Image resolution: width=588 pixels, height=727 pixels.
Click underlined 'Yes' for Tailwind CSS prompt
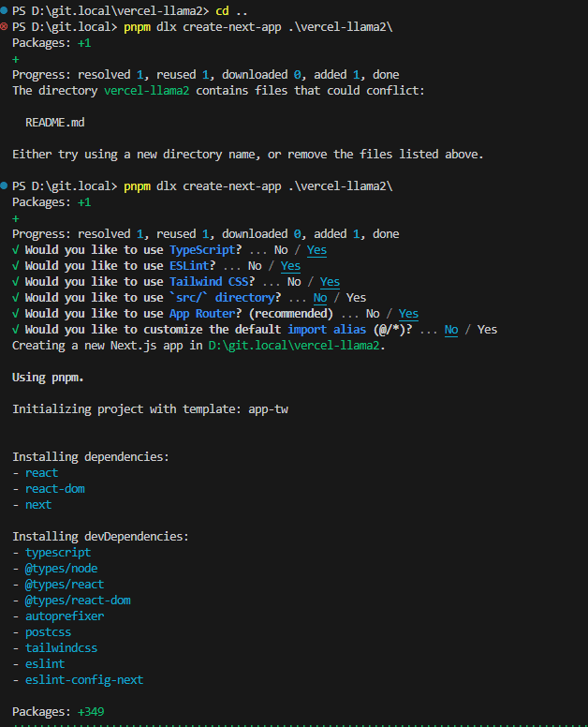[x=330, y=281]
